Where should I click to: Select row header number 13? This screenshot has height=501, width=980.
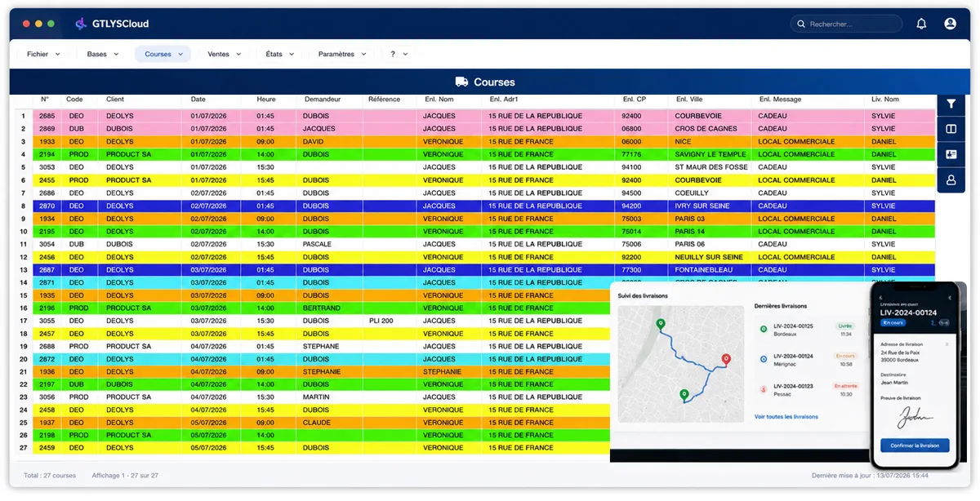[x=24, y=269]
